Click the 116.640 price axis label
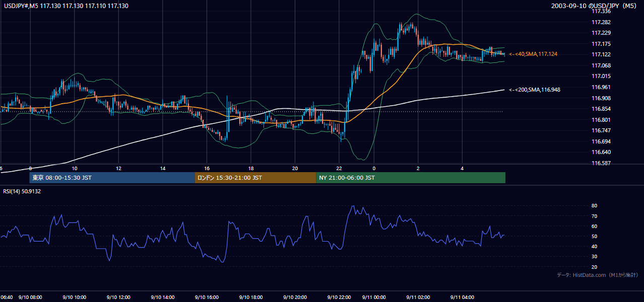The height and width of the screenshot is (302, 644). click(x=601, y=152)
